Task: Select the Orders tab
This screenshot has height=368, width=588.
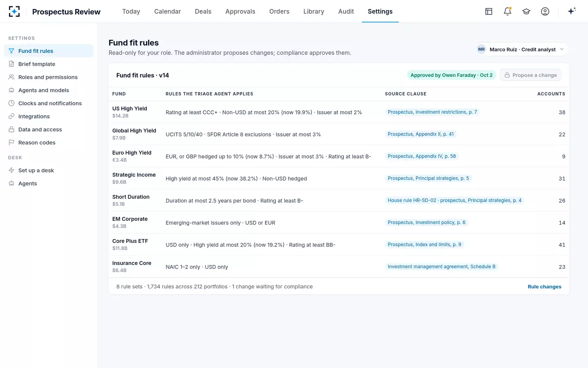Action: coord(279,11)
